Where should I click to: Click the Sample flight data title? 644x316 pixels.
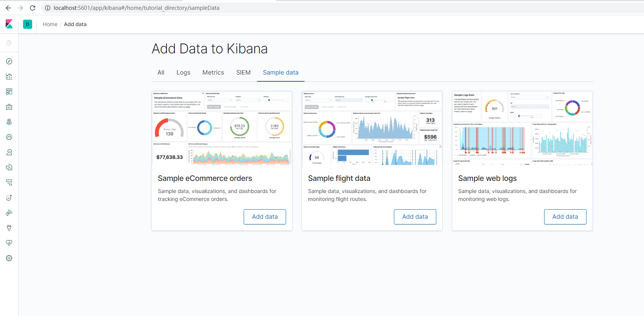(339, 178)
